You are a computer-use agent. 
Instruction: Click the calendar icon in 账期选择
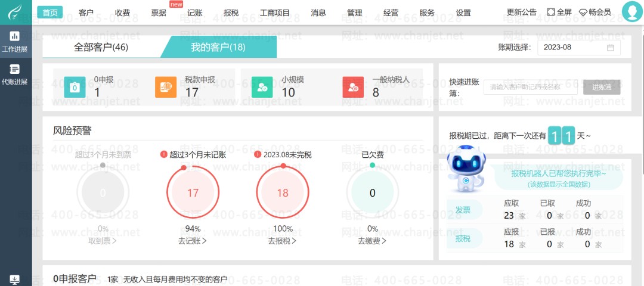point(611,47)
